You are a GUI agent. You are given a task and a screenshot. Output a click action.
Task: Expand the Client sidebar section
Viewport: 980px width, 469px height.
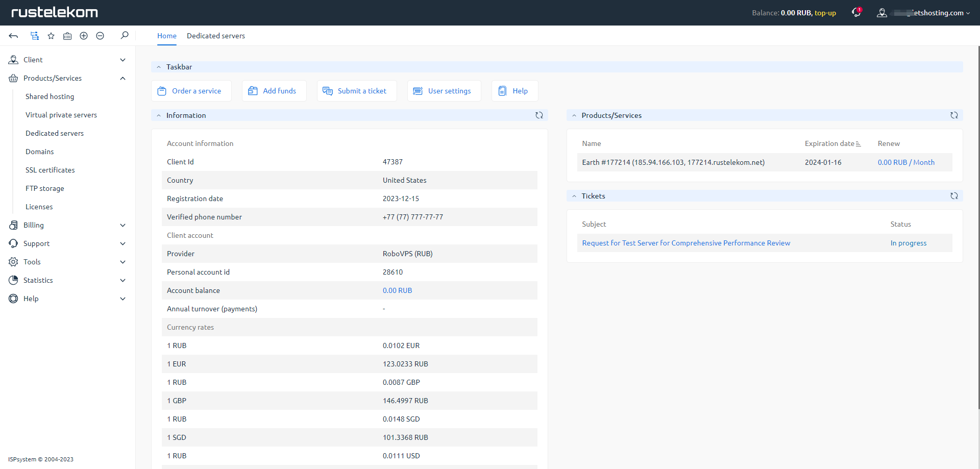click(122, 60)
